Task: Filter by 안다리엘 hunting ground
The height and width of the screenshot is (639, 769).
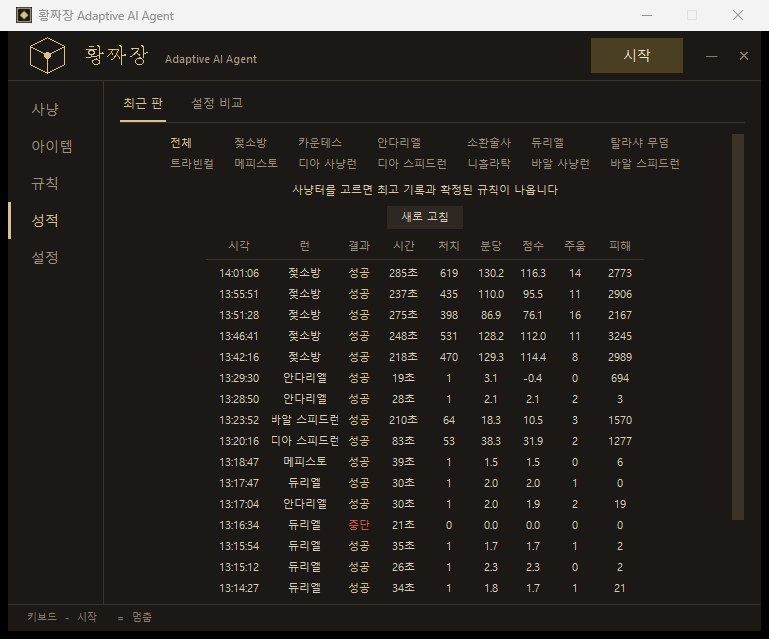Action: pos(399,143)
